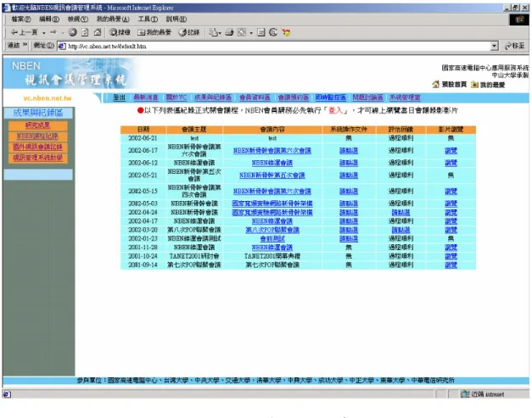This screenshot has height=418, width=532.
Task: Open the NBEN新骨幹會議第六次會議 link dated 2002-06-17
Action: (x=272, y=151)
